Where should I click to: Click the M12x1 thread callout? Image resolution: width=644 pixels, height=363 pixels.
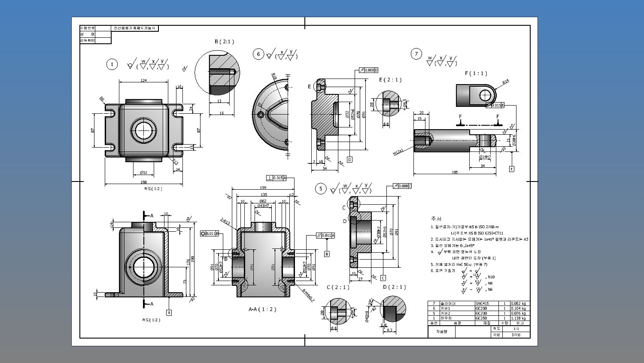[398, 152]
